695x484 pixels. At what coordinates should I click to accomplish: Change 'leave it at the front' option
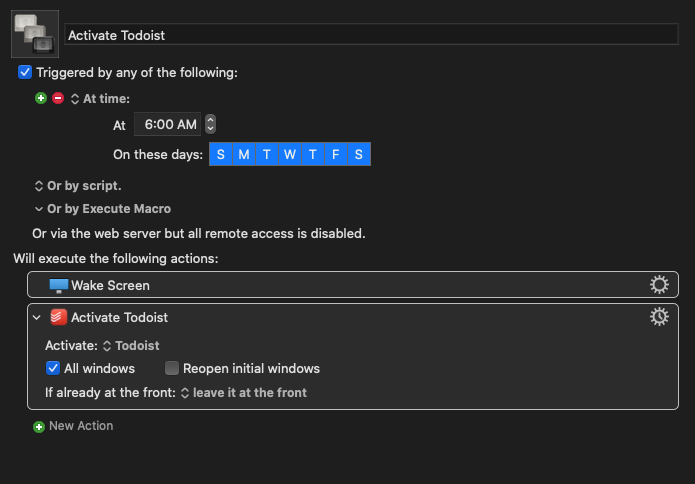(244, 393)
